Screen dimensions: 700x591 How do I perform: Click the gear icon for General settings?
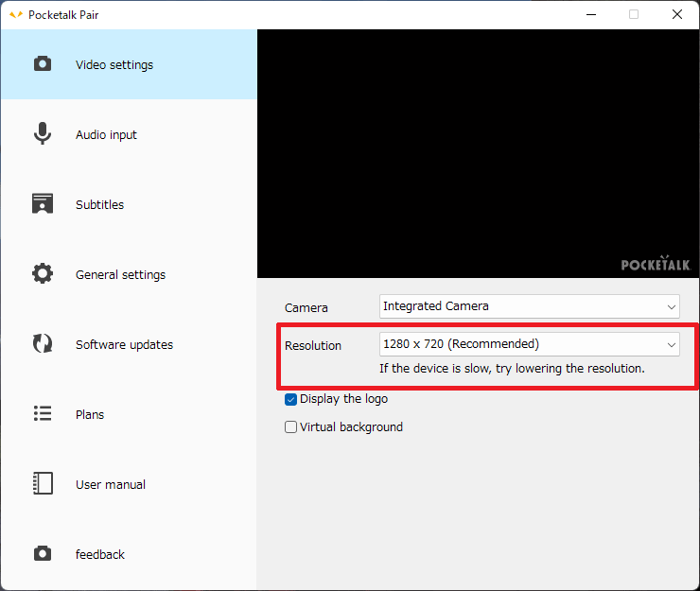tap(43, 274)
